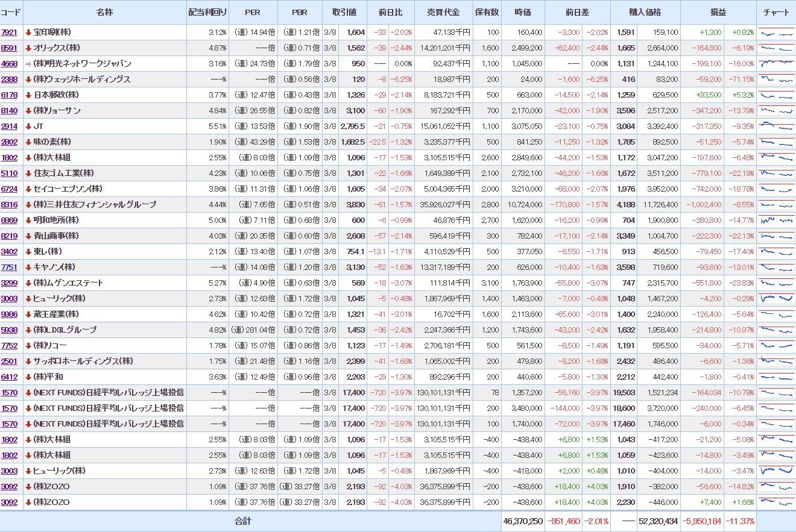Click the down-arrow icon beside キヤノン(株)
Screen dimensions: 796x532
point(28,268)
